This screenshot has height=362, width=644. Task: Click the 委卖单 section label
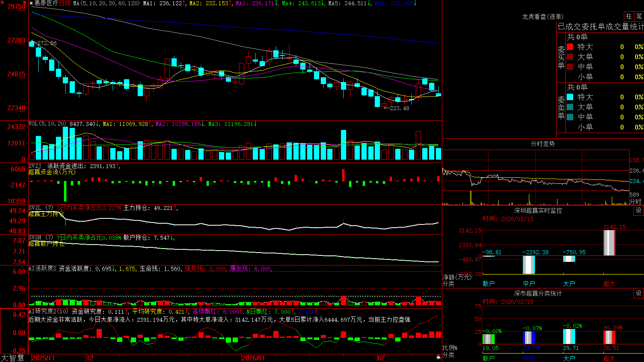click(561, 107)
